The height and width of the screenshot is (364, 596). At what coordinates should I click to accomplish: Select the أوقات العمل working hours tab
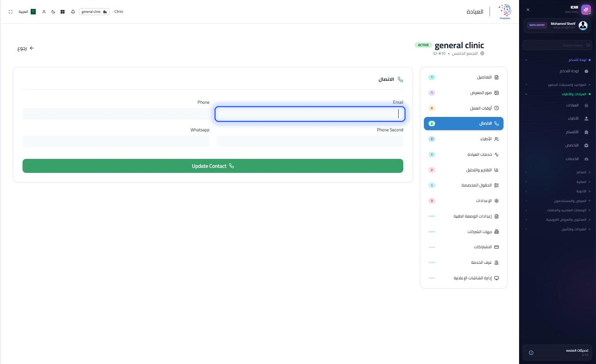pyautogui.click(x=464, y=108)
